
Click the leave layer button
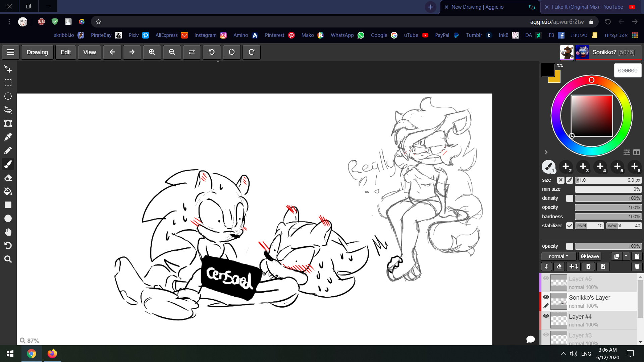tap(590, 256)
